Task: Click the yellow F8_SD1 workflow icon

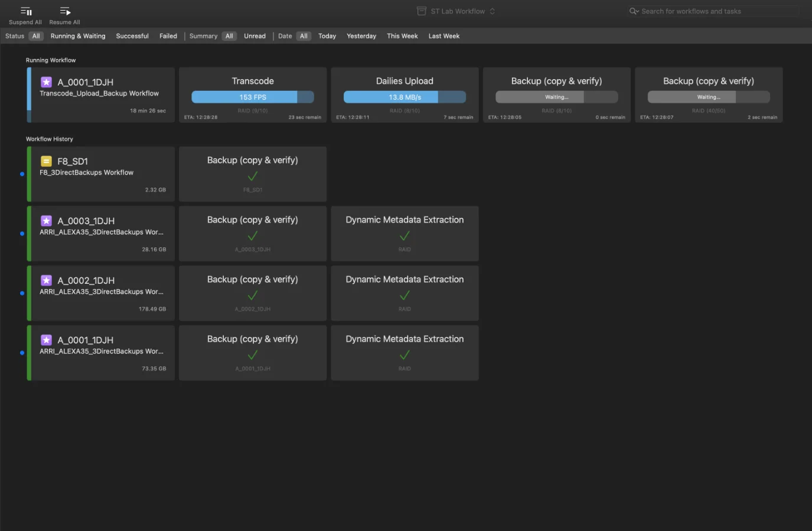Action: coord(46,161)
